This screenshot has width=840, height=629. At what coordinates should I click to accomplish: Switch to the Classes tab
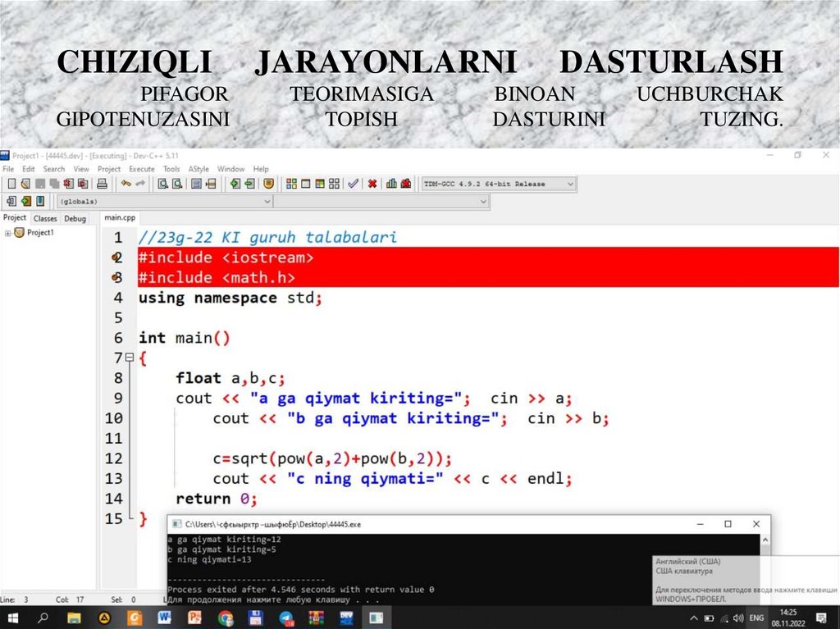coord(45,219)
